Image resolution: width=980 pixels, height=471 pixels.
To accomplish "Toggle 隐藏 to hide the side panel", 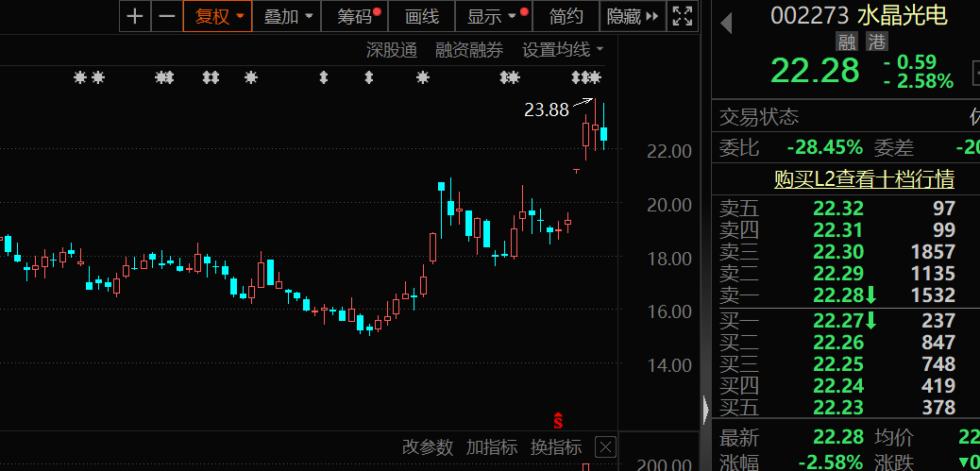I will (633, 16).
